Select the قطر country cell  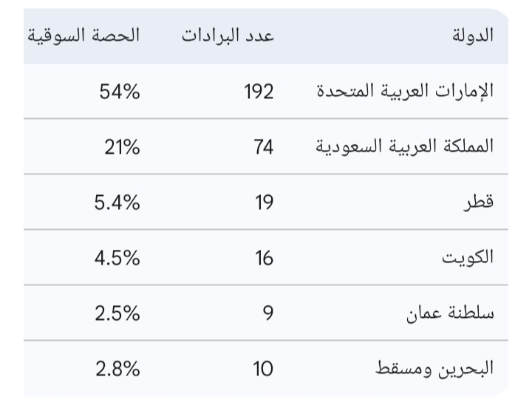480,203
